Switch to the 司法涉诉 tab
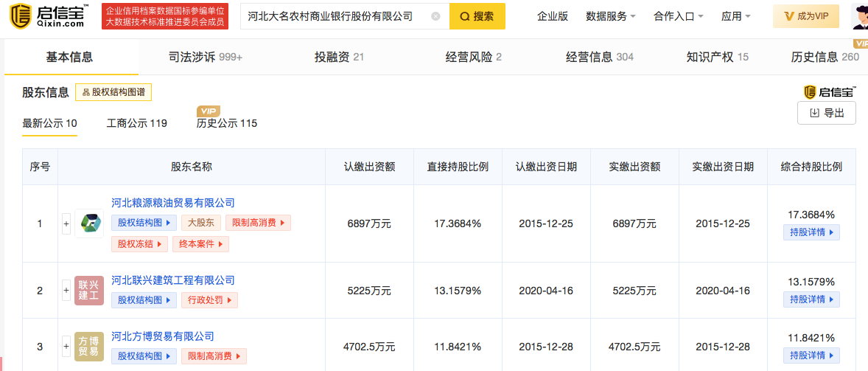The height and width of the screenshot is (371, 868). tap(195, 57)
